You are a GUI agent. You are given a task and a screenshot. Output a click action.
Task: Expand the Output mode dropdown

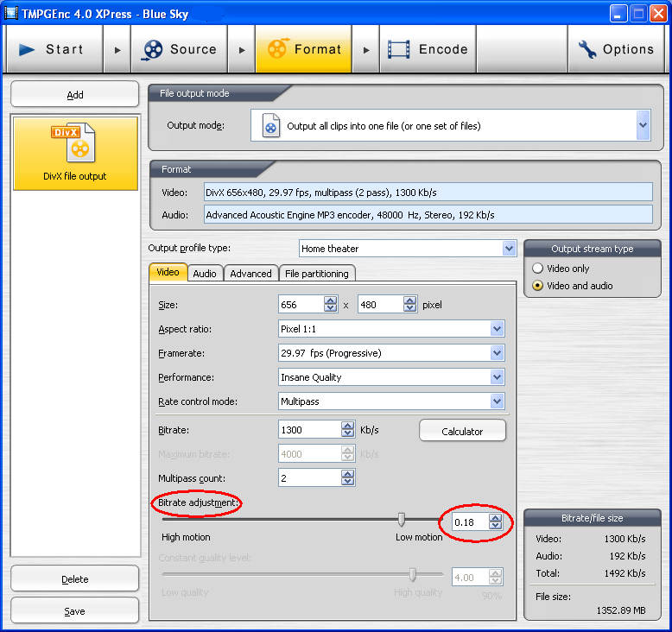(x=643, y=125)
